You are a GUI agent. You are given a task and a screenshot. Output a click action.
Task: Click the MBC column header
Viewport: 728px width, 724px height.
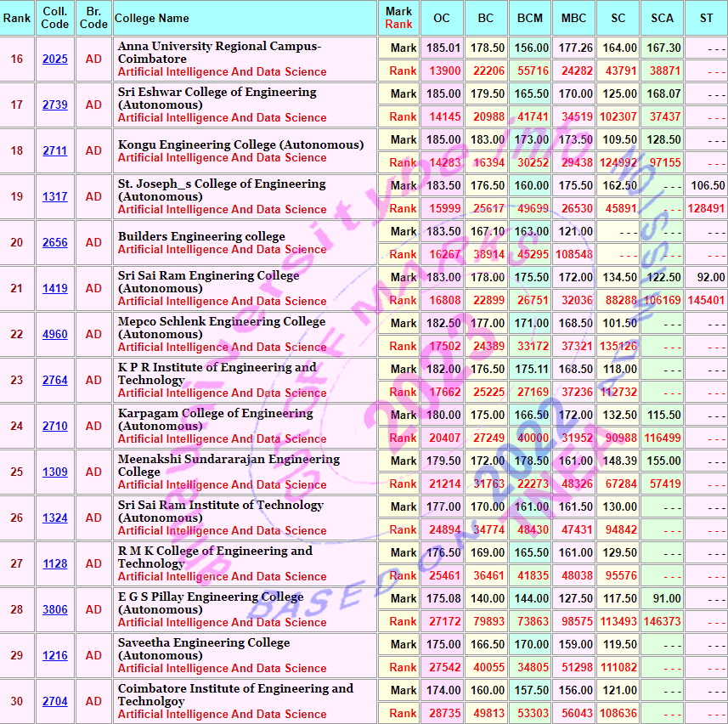(574, 18)
